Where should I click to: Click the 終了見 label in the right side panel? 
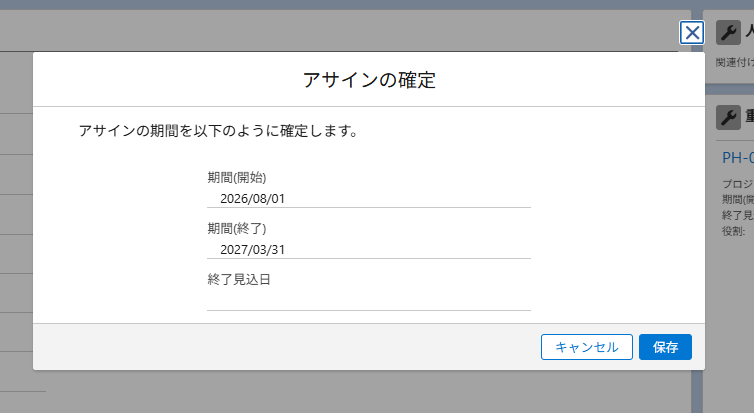click(737, 216)
